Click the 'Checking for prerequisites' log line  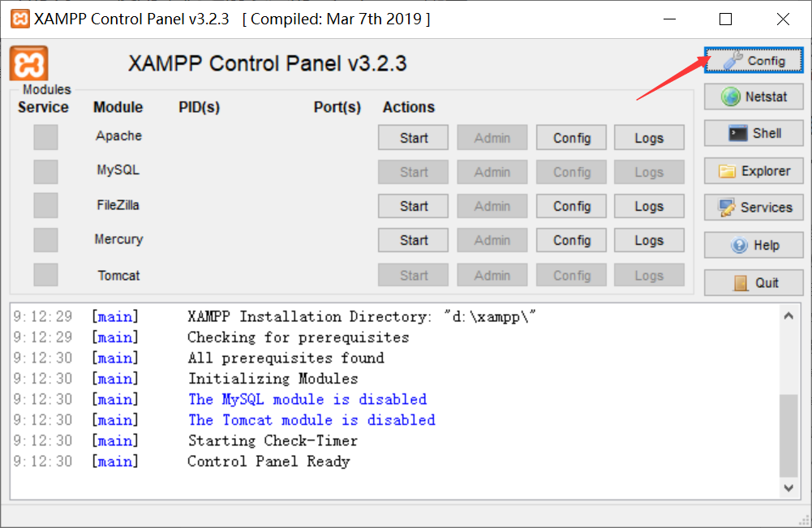[x=299, y=337]
